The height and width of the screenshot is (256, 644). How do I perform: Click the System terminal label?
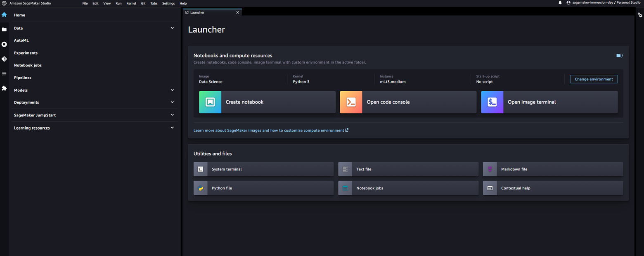(227, 169)
